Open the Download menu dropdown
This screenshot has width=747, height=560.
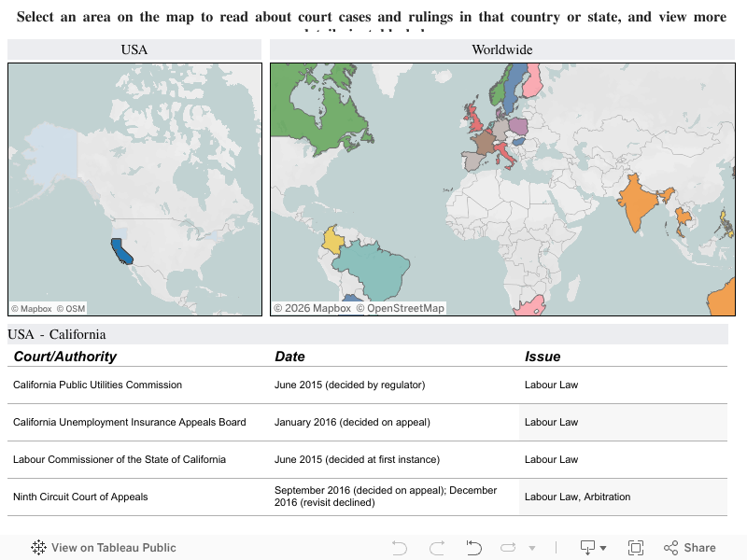(x=593, y=548)
